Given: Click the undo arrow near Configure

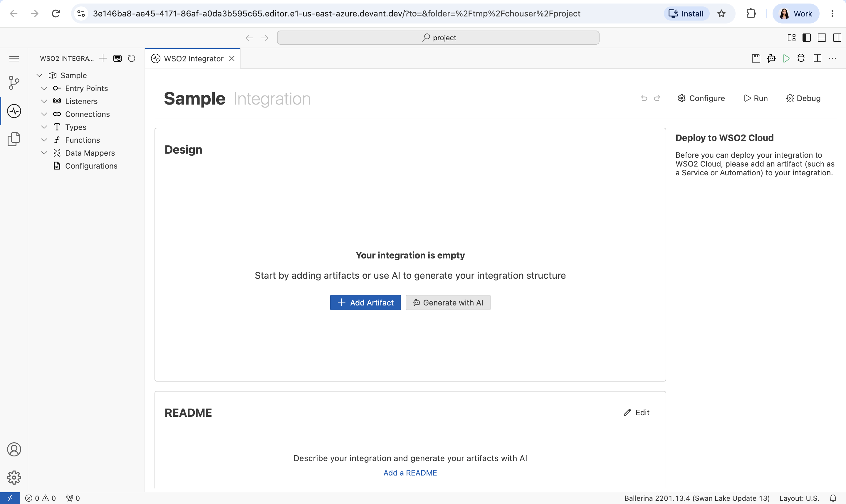Looking at the screenshot, I should pos(644,98).
